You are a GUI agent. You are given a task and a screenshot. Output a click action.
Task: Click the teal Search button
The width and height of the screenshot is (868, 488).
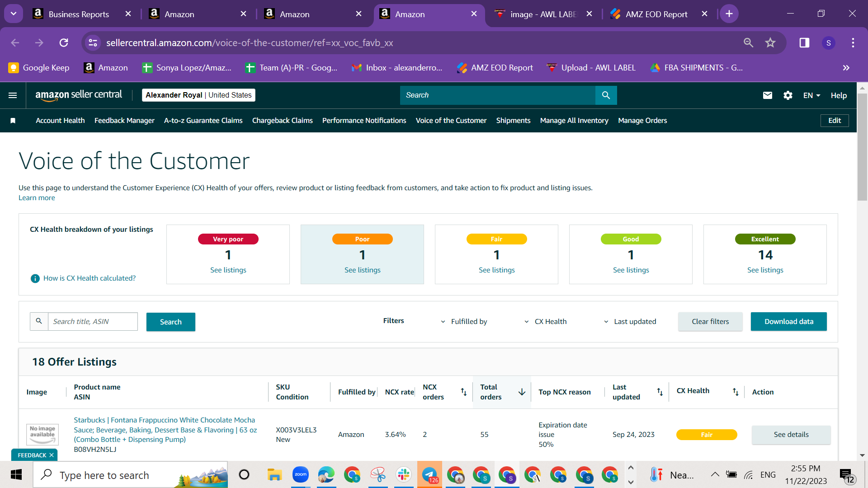(x=171, y=322)
